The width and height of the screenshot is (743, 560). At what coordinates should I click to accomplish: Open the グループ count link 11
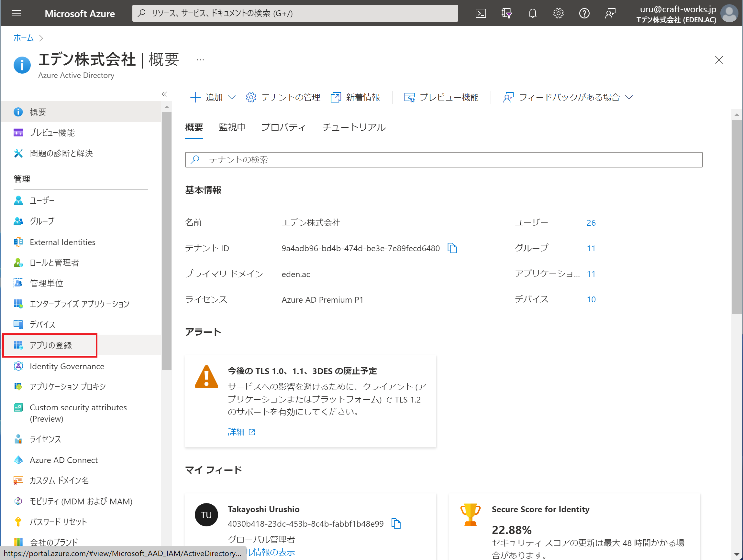591,248
